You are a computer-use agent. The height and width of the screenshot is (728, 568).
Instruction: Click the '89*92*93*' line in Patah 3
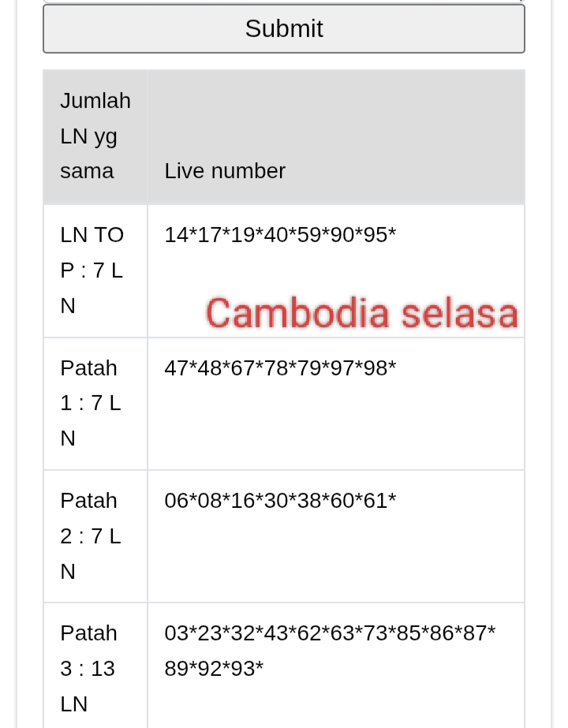(214, 669)
